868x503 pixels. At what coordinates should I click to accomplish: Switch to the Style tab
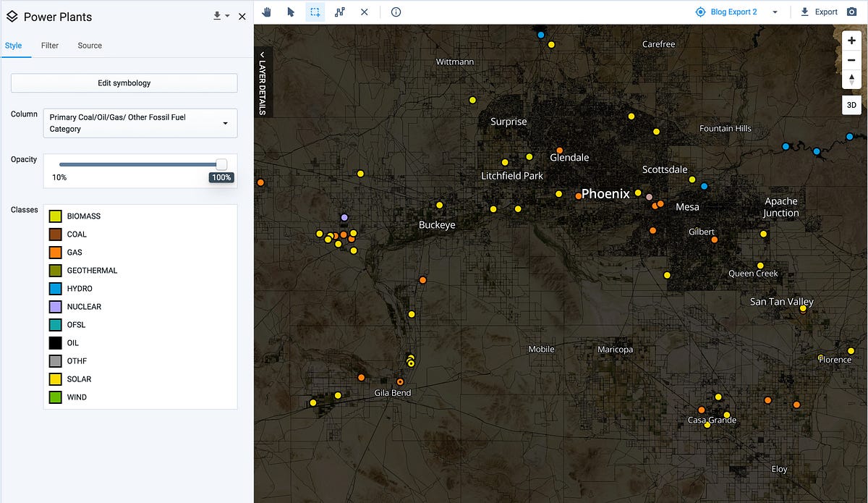pos(14,45)
